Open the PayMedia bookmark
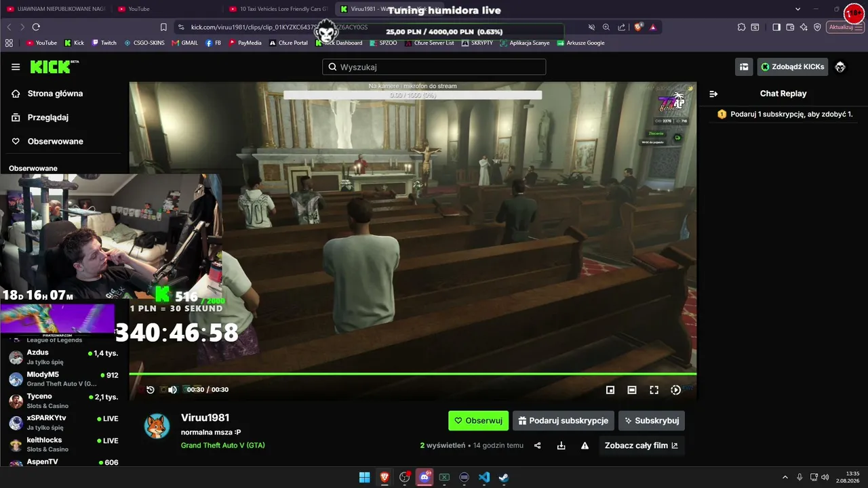The image size is (868, 488). [x=245, y=43]
